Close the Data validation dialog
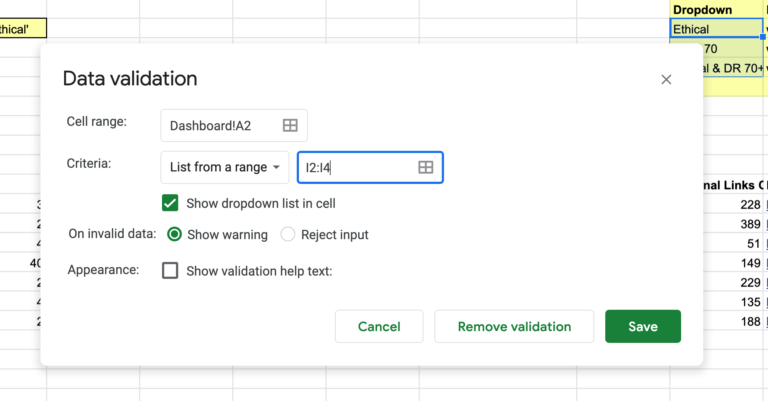 click(x=666, y=79)
